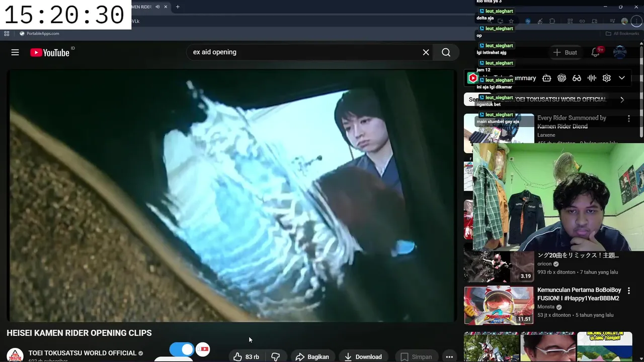The height and width of the screenshot is (362, 644).
Task: Click the scrollbar down arrow
Action: coord(641,358)
